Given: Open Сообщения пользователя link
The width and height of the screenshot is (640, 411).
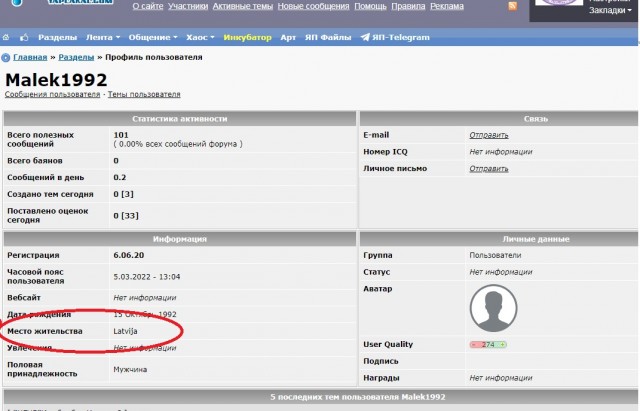Looking at the screenshot, I should [x=52, y=94].
